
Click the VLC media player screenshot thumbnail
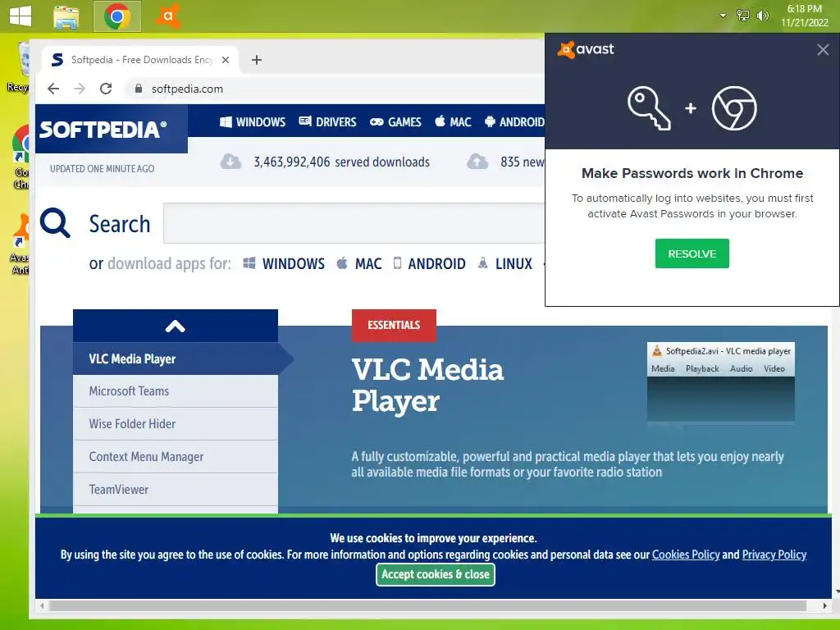pyautogui.click(x=720, y=382)
